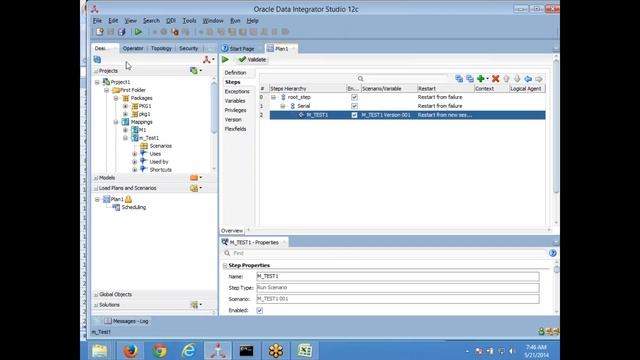The width and height of the screenshot is (640, 360).
Task: Open the ODI connection menu icon
Action: click(208, 60)
